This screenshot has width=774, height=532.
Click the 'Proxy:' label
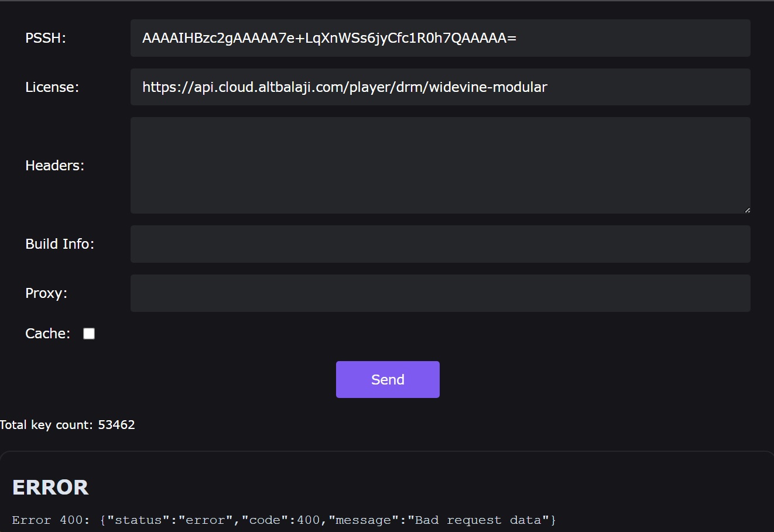click(46, 293)
